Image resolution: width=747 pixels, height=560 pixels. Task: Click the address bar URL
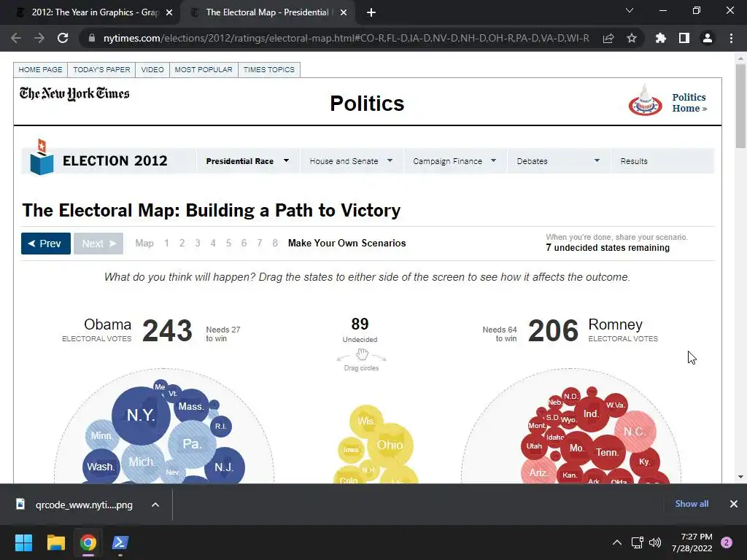pos(347,38)
